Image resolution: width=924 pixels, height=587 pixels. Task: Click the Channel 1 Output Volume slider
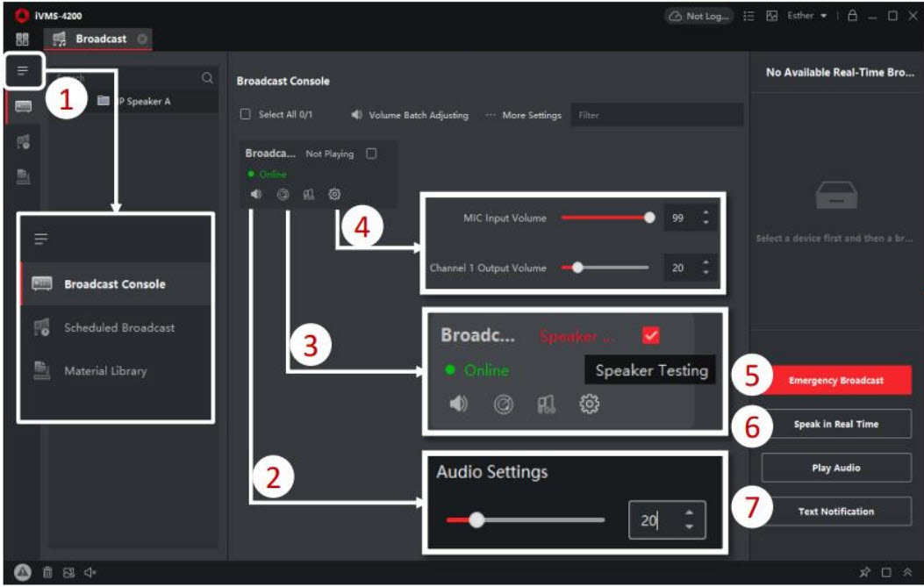[x=605, y=268]
